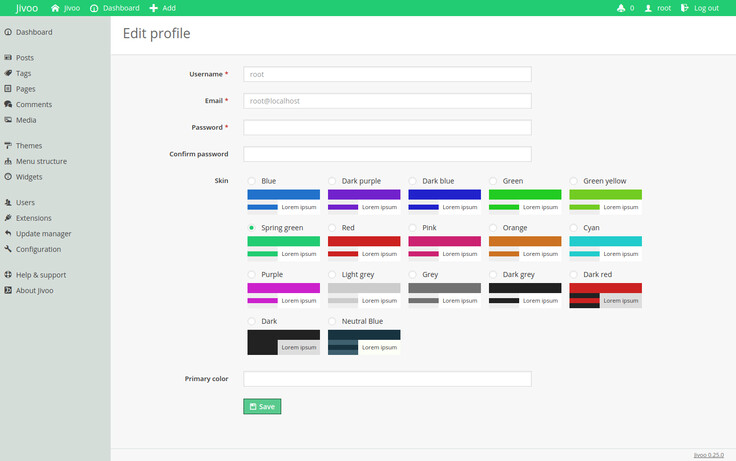Screen dimensions: 736x461
Task: Select the Dark purple skin radio button
Action: (332, 181)
